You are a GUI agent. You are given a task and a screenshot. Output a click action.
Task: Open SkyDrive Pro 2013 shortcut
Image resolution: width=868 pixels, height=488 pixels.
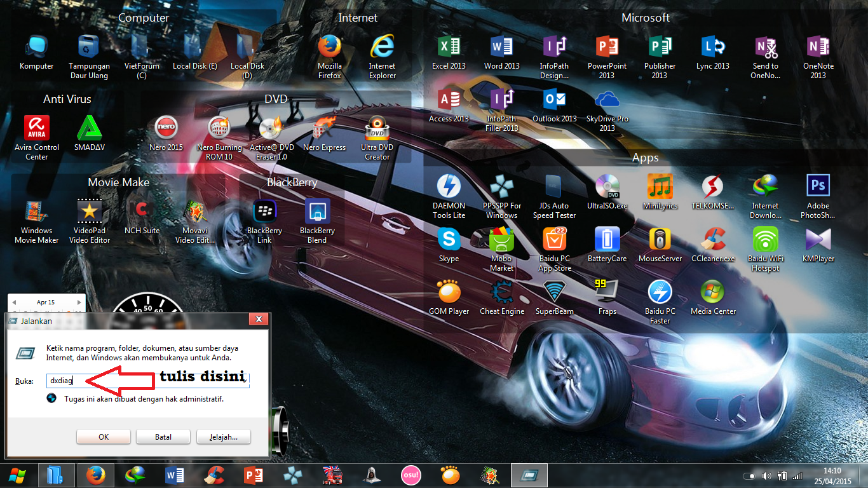(x=607, y=110)
